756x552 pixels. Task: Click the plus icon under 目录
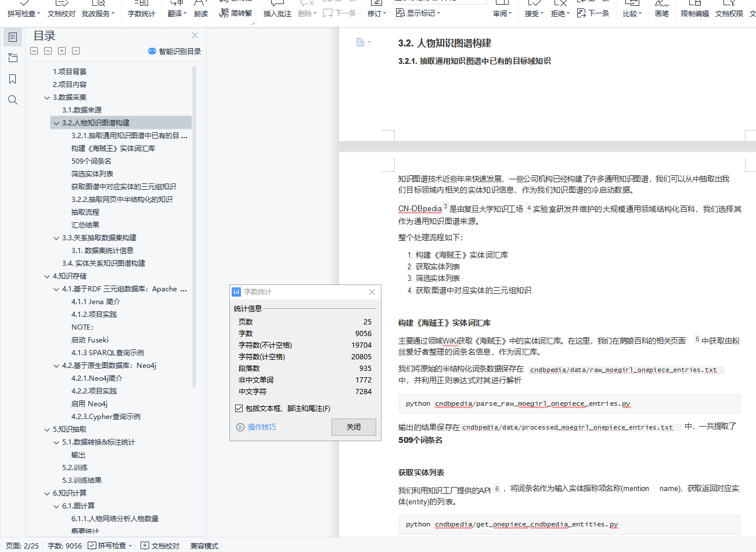62,51
